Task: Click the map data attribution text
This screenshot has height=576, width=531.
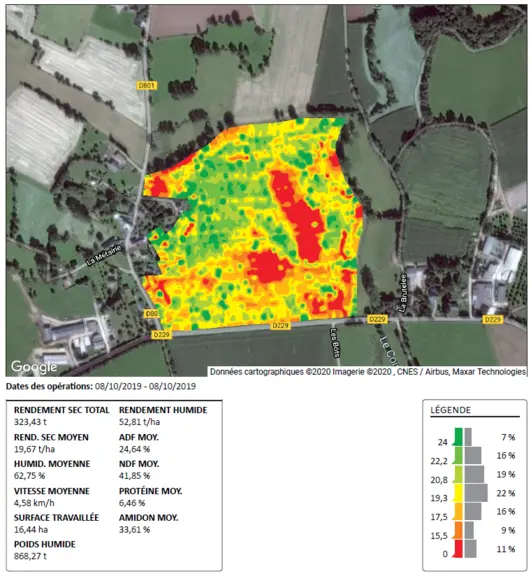Action: point(368,371)
